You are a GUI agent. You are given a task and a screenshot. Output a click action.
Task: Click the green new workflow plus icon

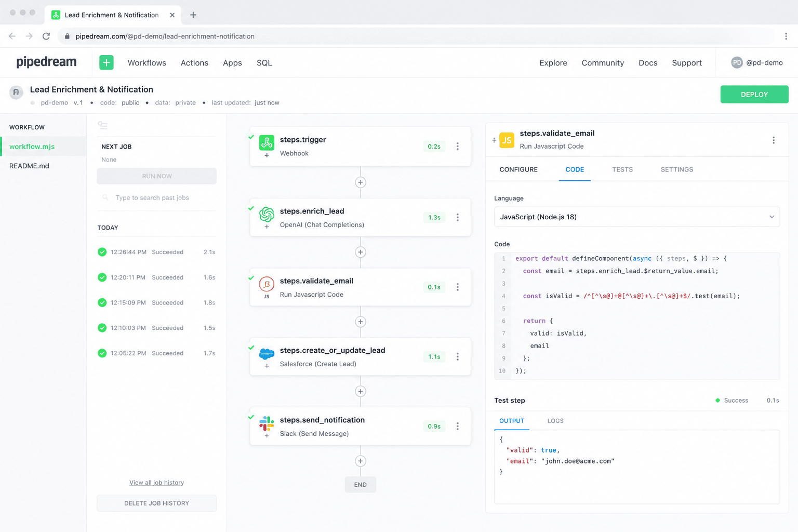click(x=106, y=62)
